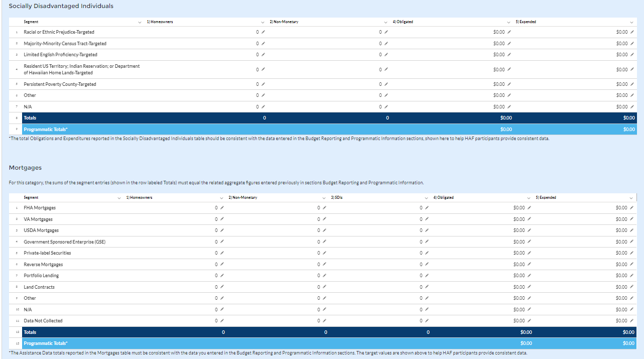644x359 pixels.
Task: Edit Homeowners count for Land Contracts
Action: coord(222,287)
